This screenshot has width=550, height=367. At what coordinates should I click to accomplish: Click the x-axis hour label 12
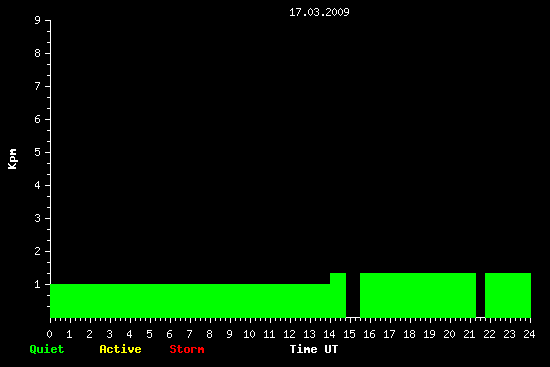[x=289, y=334]
